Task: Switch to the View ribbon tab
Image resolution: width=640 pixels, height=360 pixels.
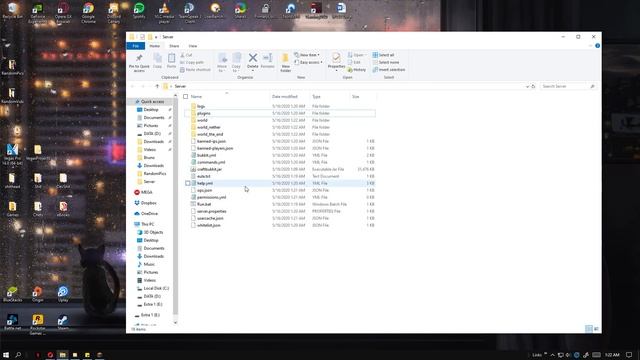Action: [193, 46]
